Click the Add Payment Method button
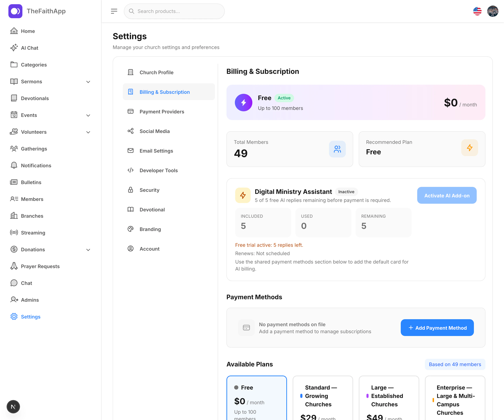The width and height of the screenshot is (504, 420). click(437, 328)
